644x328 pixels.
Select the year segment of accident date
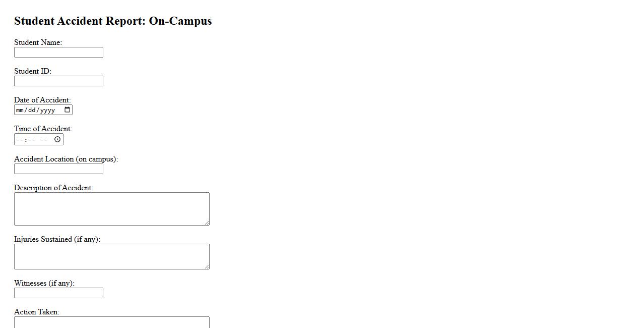point(47,110)
